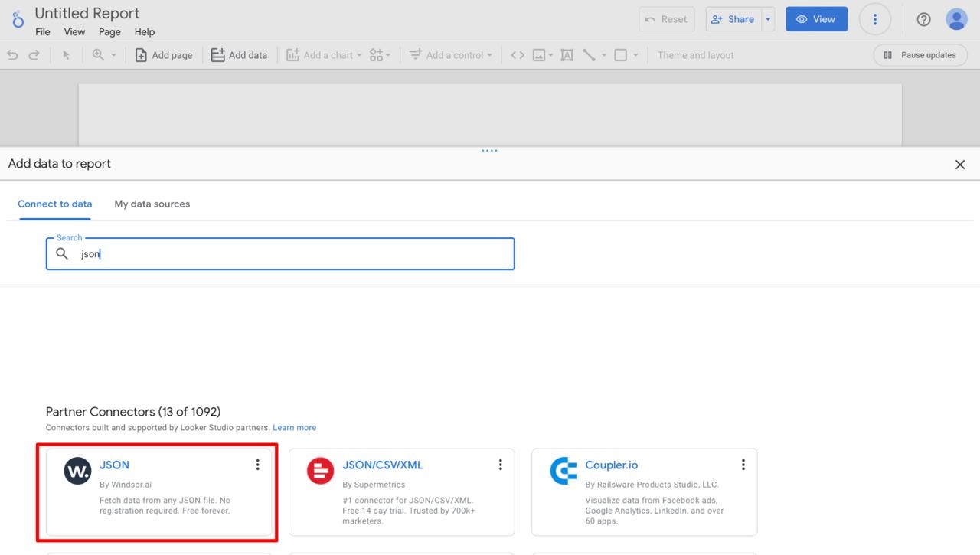Screen dimensions: 980x555
Task: Close the Add data to report panel
Action: click(x=960, y=165)
